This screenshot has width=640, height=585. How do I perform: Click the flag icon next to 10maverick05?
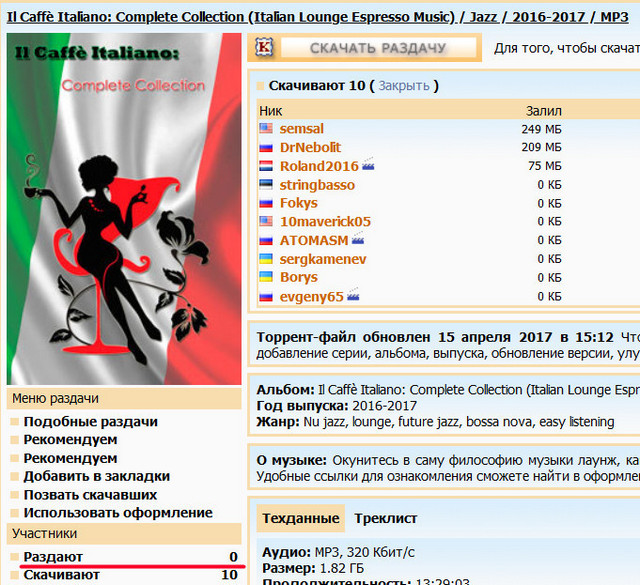266,221
